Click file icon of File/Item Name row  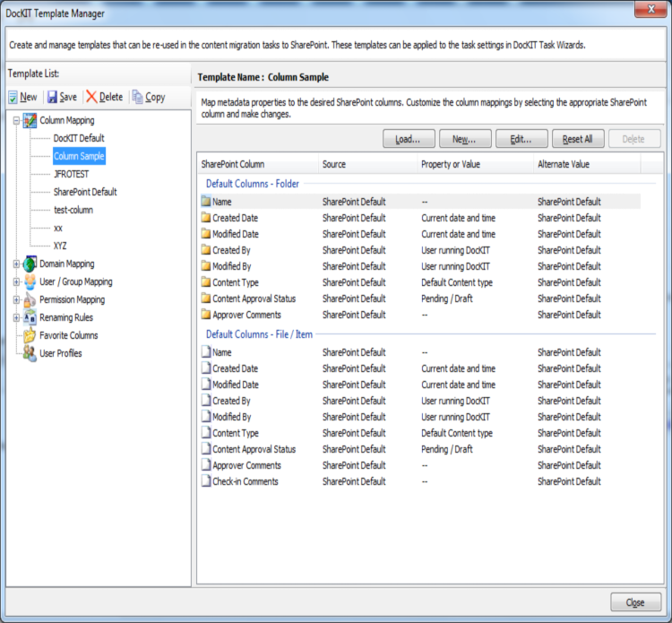[206, 352]
